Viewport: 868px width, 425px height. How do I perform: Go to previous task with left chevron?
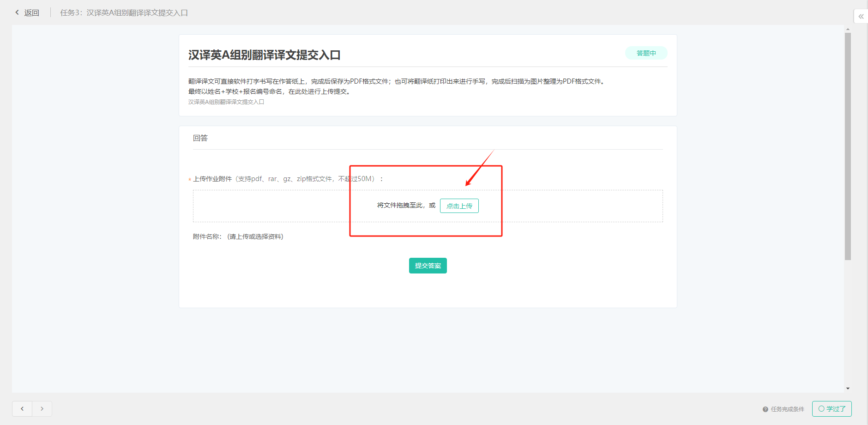[22, 409]
